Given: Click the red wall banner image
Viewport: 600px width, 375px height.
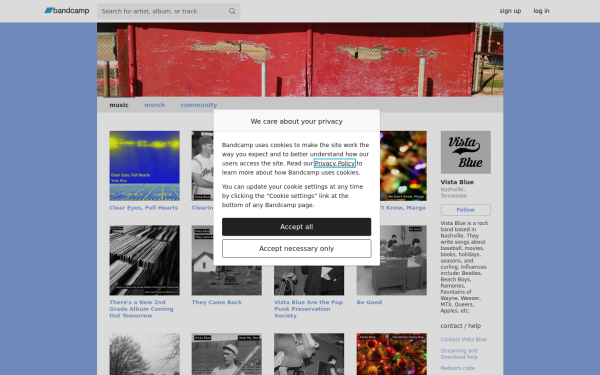Looking at the screenshot, I should coord(300,60).
